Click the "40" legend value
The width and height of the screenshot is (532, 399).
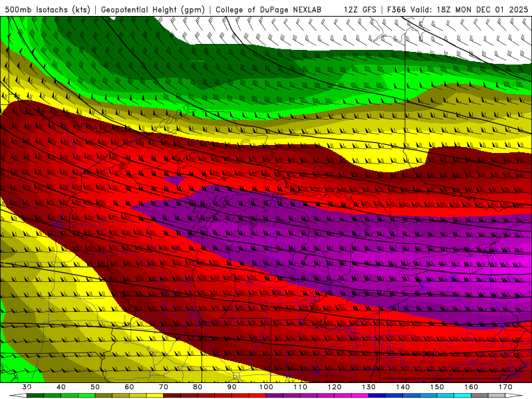pyautogui.click(x=61, y=387)
